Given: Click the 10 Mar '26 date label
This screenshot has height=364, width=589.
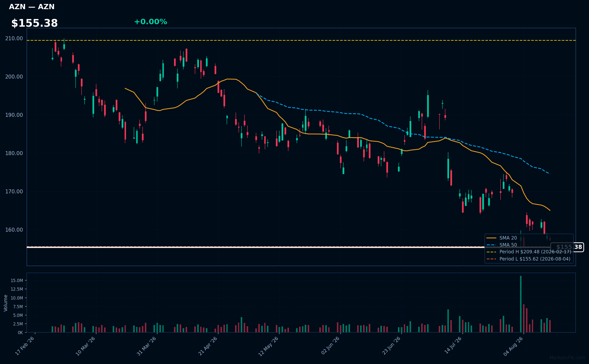Looking at the screenshot, I should pos(86,346).
